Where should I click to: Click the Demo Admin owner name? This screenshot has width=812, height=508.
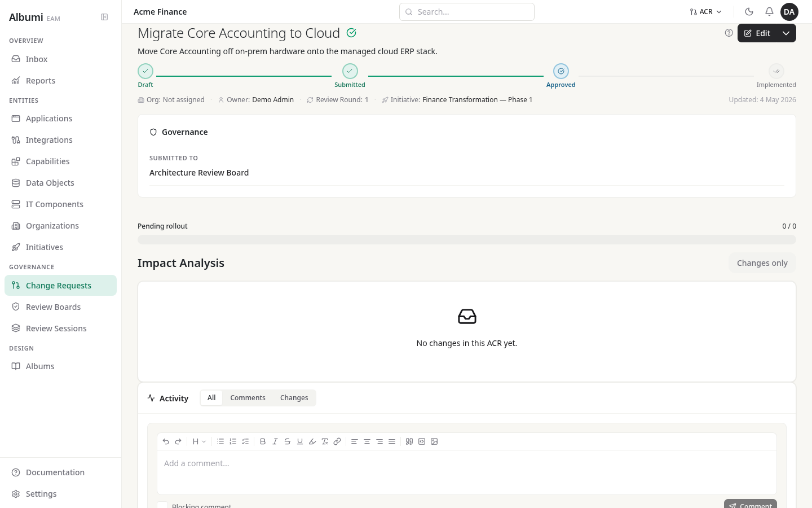point(273,100)
